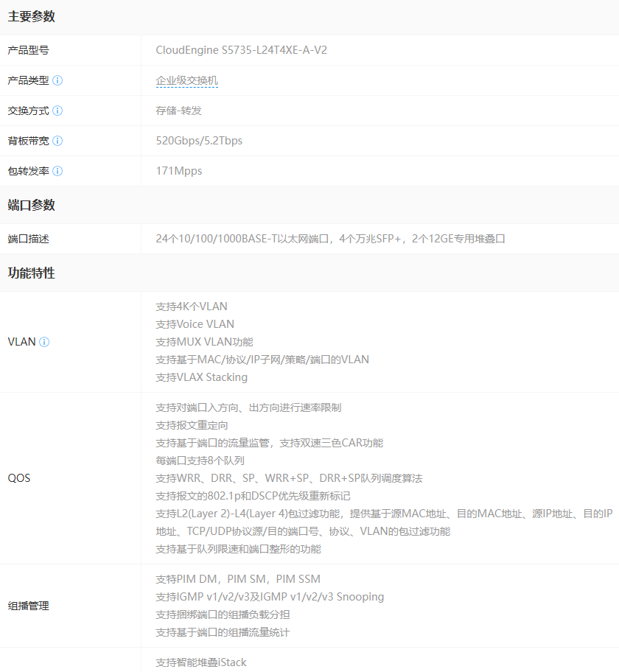Viewport: 619px width, 672px height.
Task: Click the VLAN row label
Action: point(21,342)
